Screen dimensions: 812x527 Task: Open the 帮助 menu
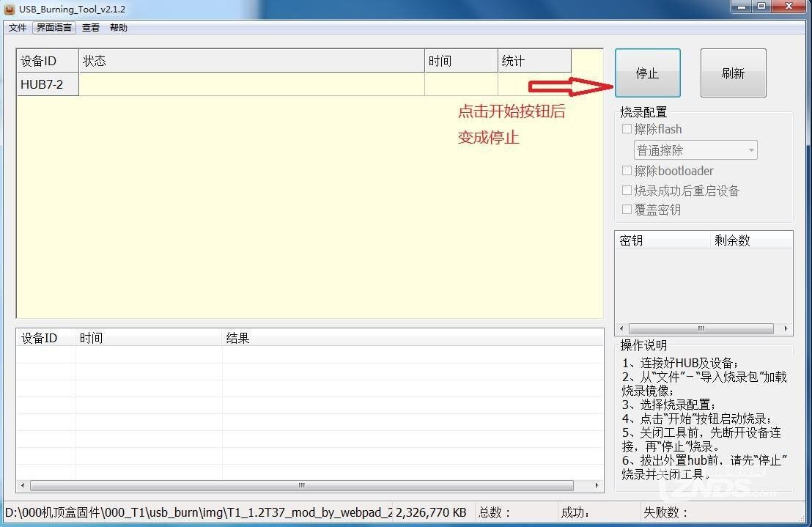click(119, 28)
